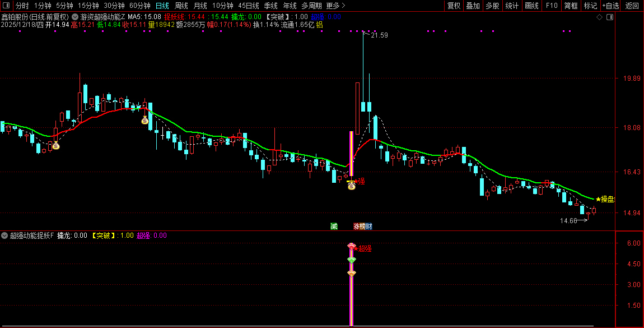Click the green 减 marker icon
The height and width of the screenshot is (328, 644).
tap(334, 226)
